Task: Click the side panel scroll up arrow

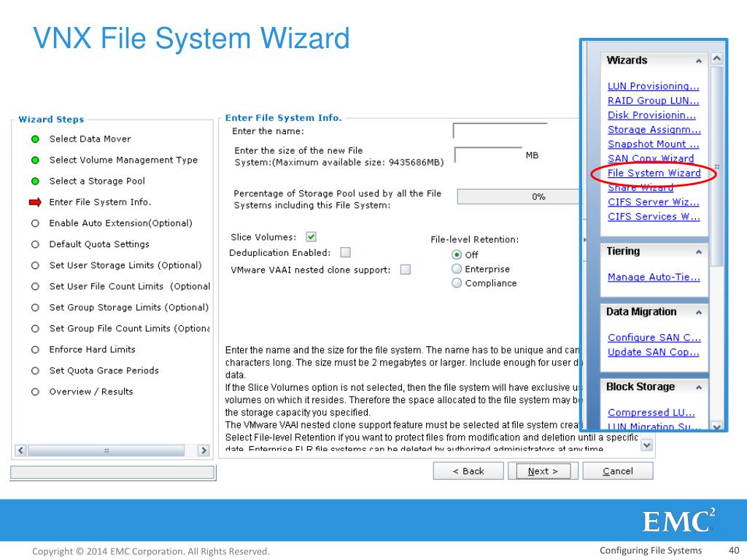Action: point(717,58)
